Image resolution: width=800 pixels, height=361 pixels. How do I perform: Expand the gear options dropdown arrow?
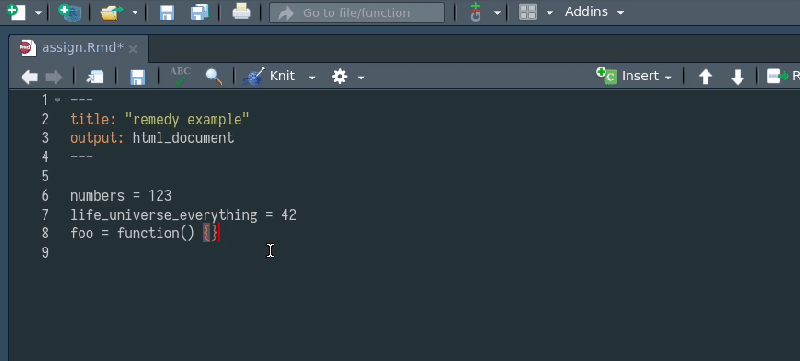pyautogui.click(x=361, y=78)
